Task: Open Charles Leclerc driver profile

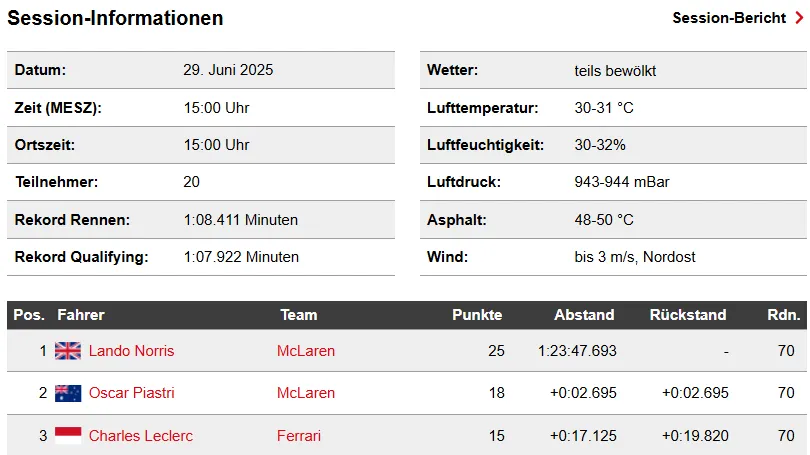Action: 141,435
